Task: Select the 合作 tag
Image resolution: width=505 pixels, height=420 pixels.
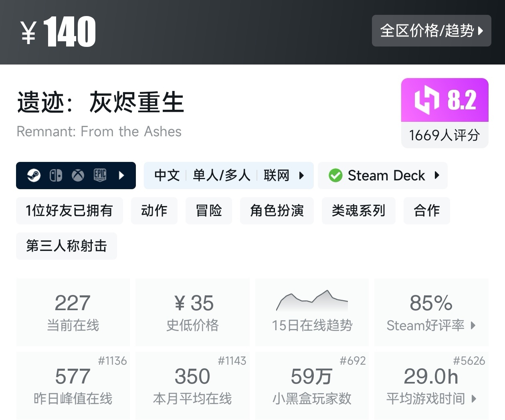Action: click(427, 210)
